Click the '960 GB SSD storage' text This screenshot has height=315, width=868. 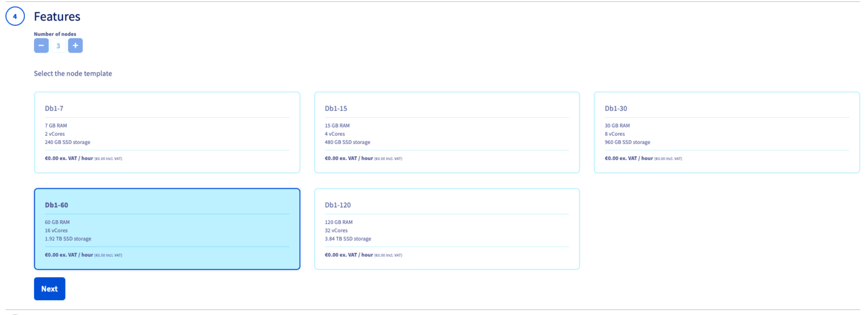pyautogui.click(x=627, y=142)
